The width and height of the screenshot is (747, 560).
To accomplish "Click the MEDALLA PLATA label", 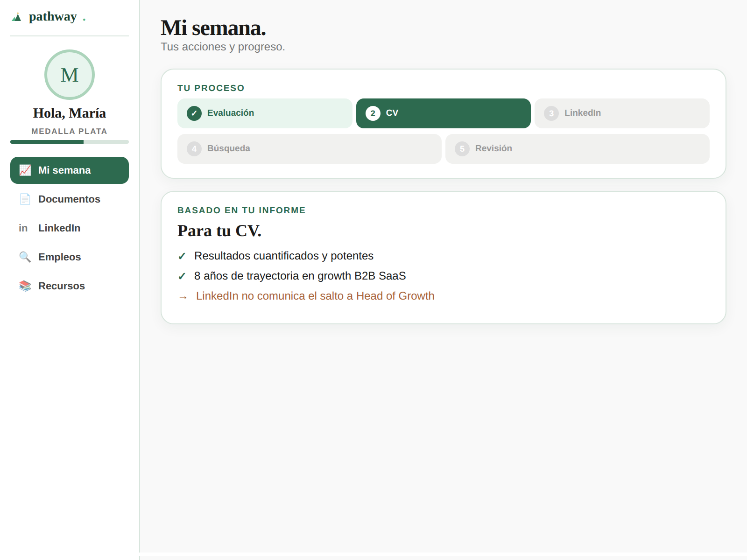I will (70, 131).
